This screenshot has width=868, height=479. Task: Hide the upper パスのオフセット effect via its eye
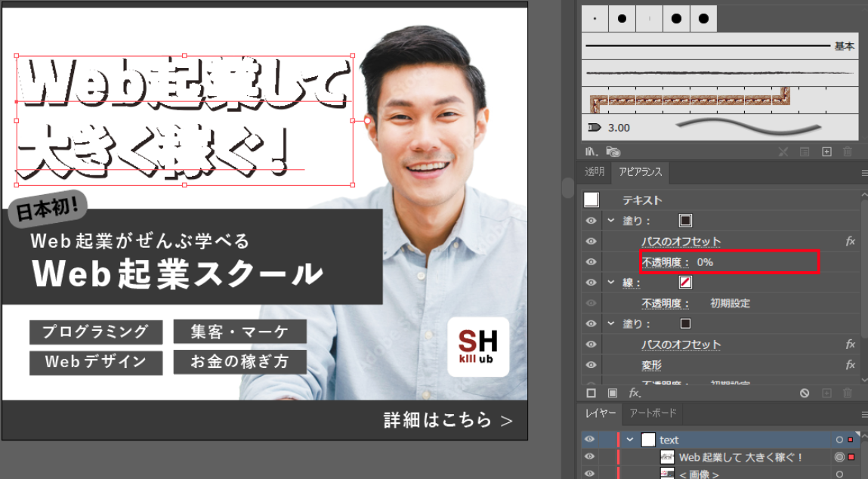[x=592, y=241]
